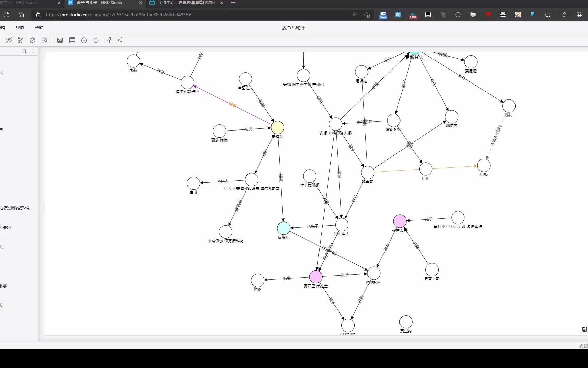Select the 玛利亚 伊万诺夫娜 多洛霍娃 node
Screen dimensions: 588x368
point(458,217)
